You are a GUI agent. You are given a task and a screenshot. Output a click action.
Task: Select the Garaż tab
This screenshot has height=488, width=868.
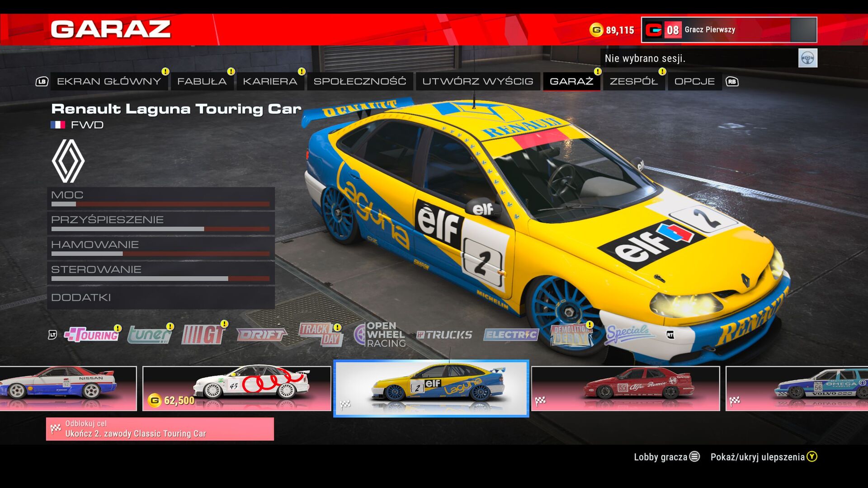click(x=571, y=82)
